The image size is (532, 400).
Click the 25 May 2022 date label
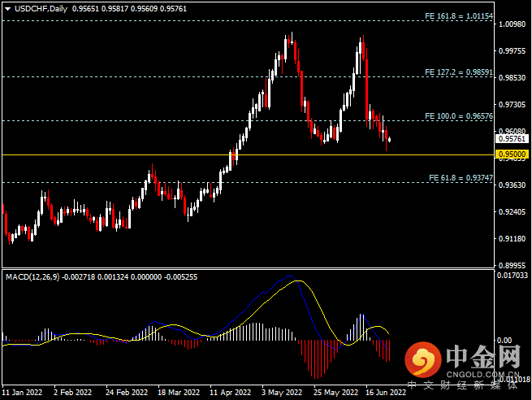tap(335, 393)
